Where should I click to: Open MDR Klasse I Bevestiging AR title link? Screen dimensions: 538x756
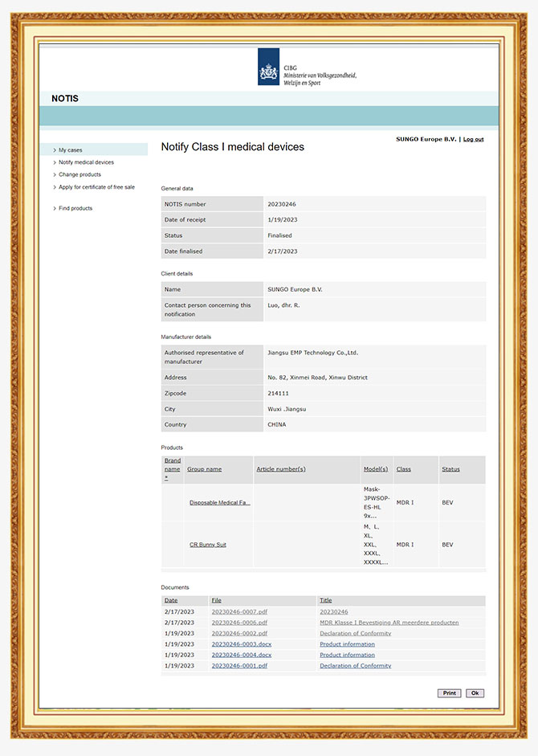(x=389, y=623)
